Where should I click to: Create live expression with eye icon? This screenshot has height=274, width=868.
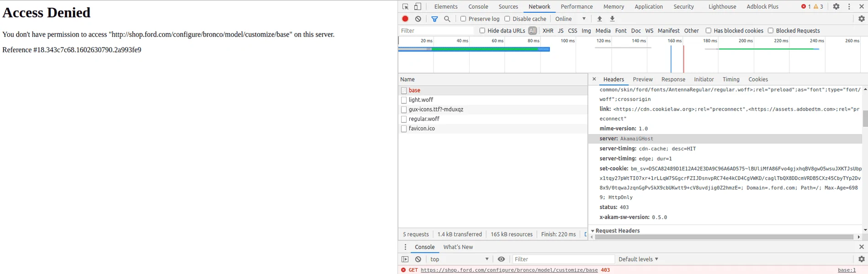pos(501,259)
